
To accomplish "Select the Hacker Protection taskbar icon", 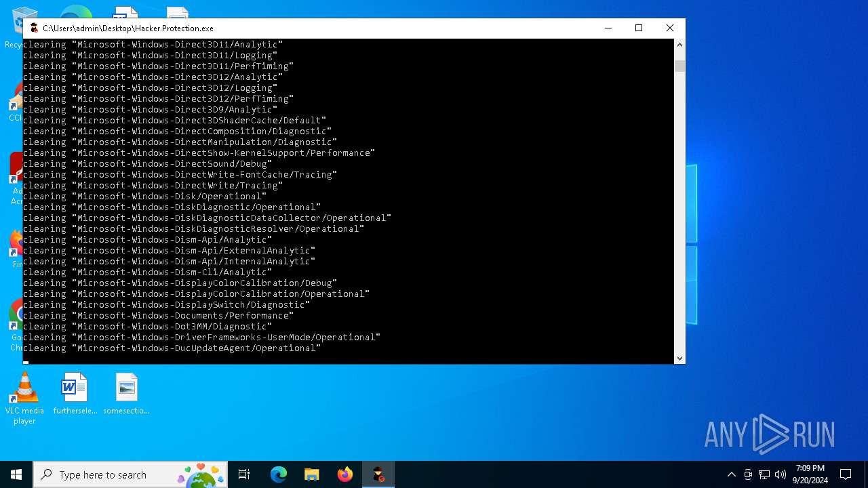I will [x=378, y=474].
